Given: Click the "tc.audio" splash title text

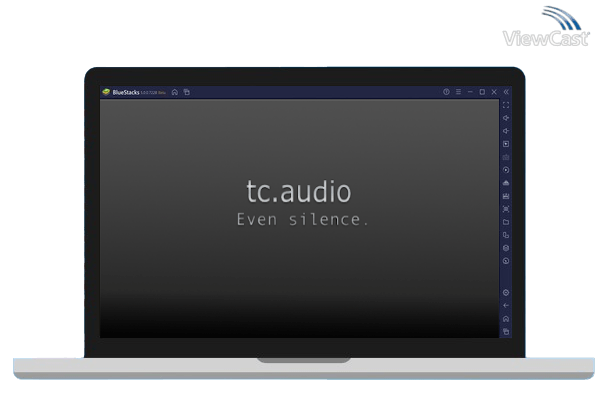Looking at the screenshot, I should 298,191.
